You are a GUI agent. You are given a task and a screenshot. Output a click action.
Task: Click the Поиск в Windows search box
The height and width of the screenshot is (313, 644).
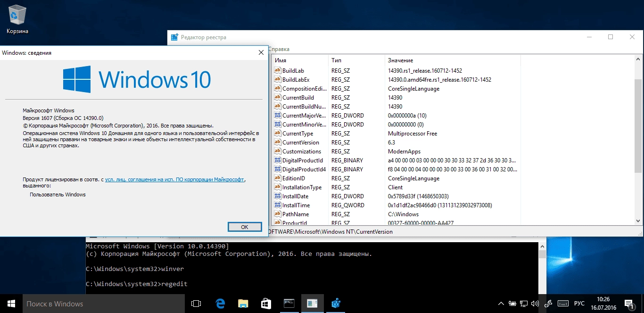click(x=104, y=304)
